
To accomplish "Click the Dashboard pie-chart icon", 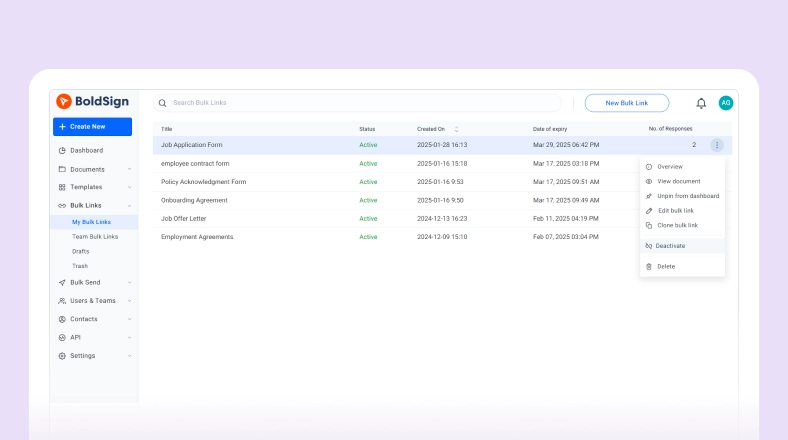I will coord(62,150).
